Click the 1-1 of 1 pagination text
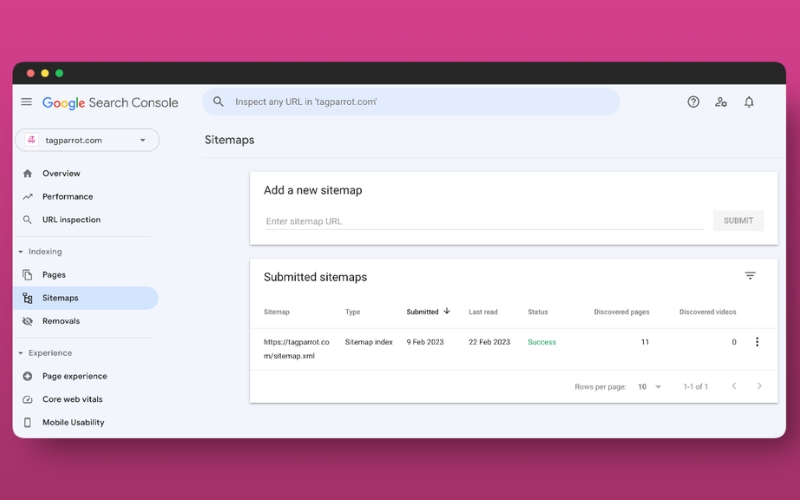This screenshot has width=800, height=500. point(695,387)
